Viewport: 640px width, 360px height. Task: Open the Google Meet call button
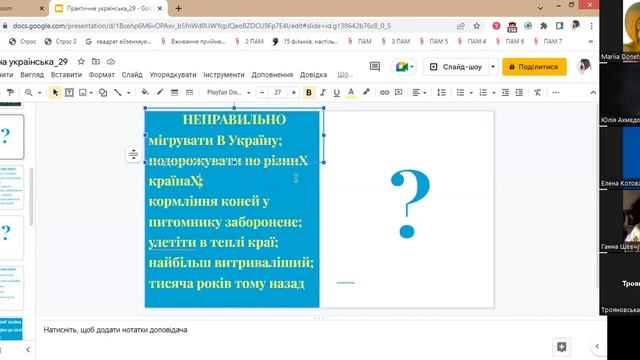(x=404, y=67)
